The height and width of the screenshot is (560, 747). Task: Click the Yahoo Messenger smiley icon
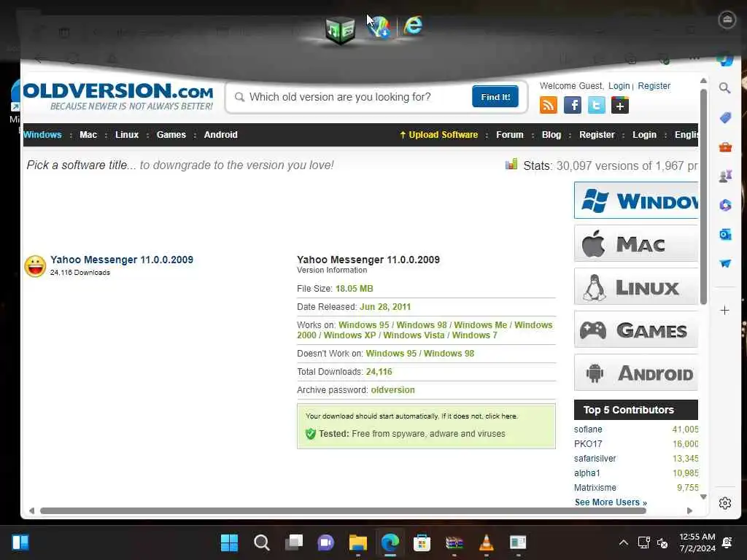click(x=35, y=266)
